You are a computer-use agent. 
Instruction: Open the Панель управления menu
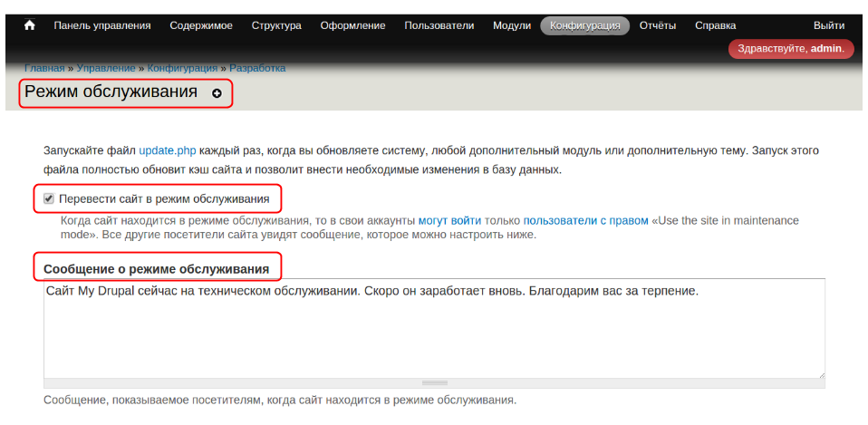click(102, 25)
